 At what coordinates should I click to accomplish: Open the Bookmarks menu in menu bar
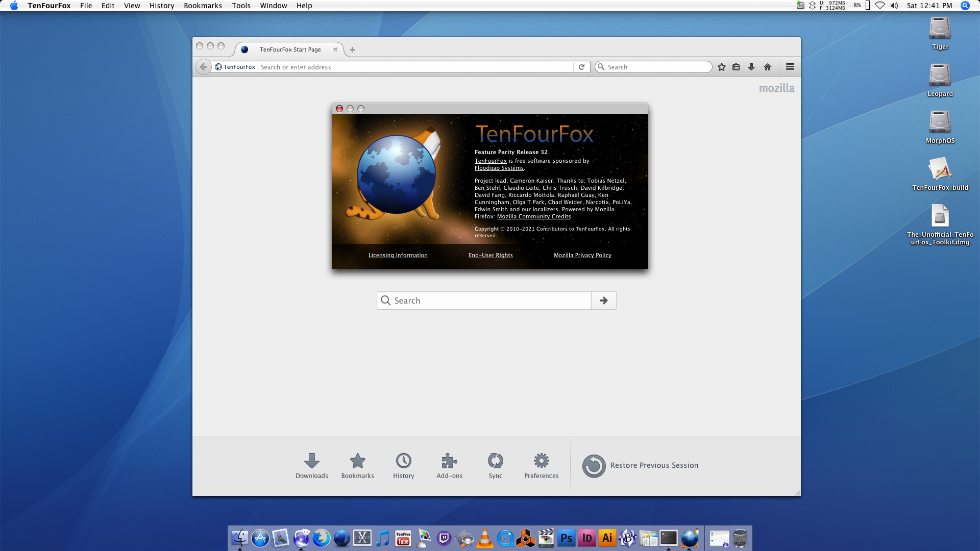click(x=203, y=6)
